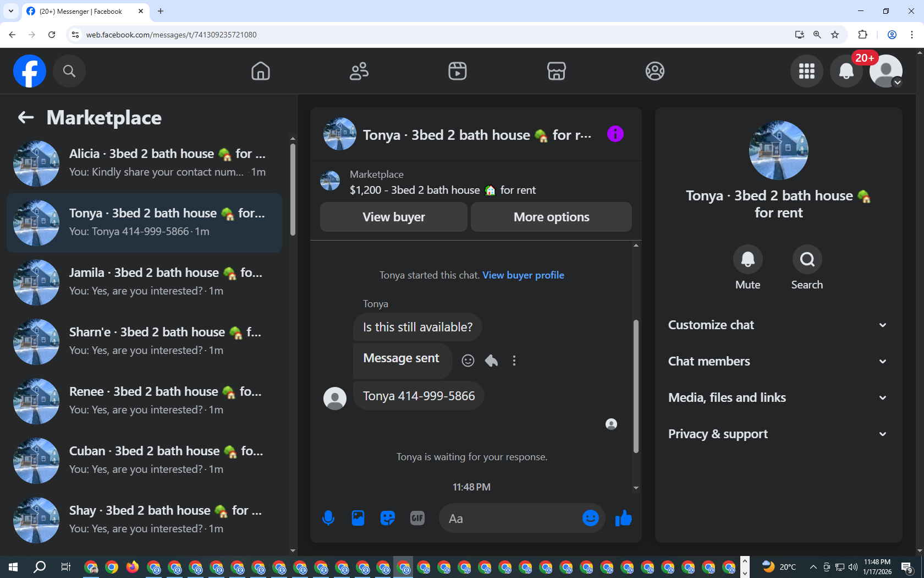Click the large house photo in right panel

tap(779, 150)
